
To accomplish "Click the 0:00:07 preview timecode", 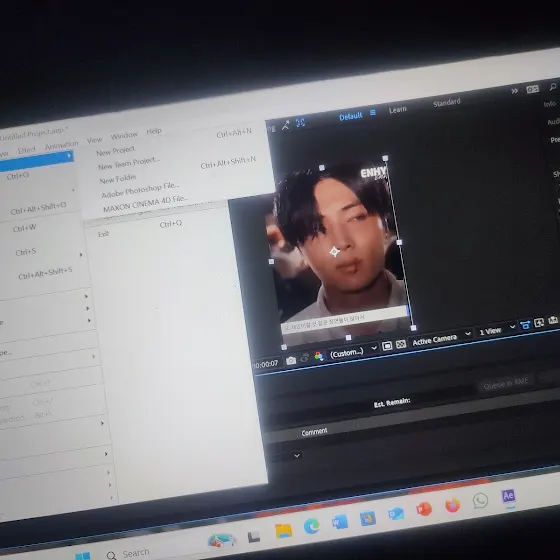I will (266, 364).
